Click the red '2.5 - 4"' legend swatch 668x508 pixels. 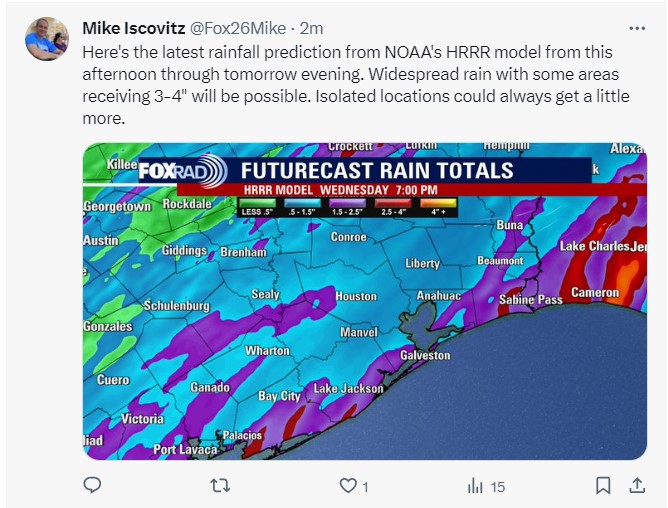(x=394, y=204)
